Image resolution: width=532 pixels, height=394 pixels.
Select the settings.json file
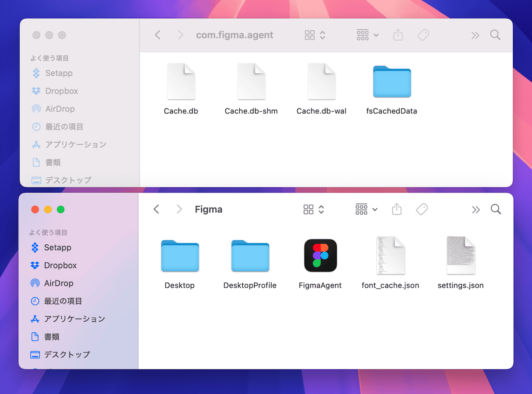point(460,256)
